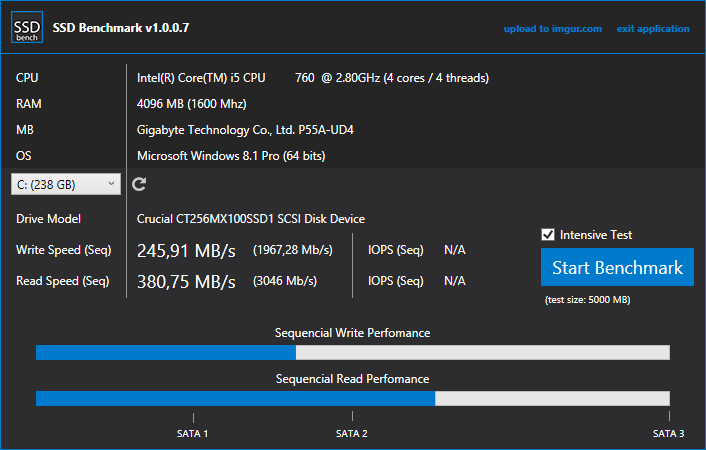Click the exit application link
The height and width of the screenshot is (450, 706).
[653, 29]
